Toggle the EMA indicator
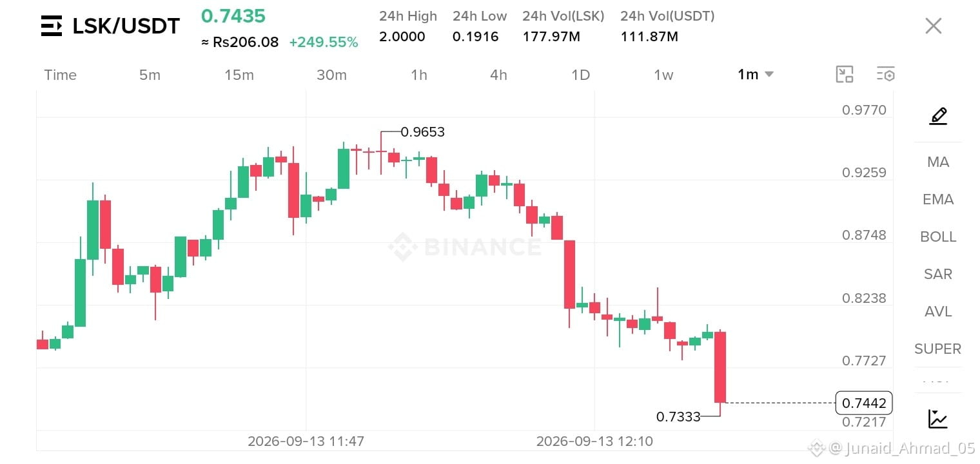 click(938, 200)
